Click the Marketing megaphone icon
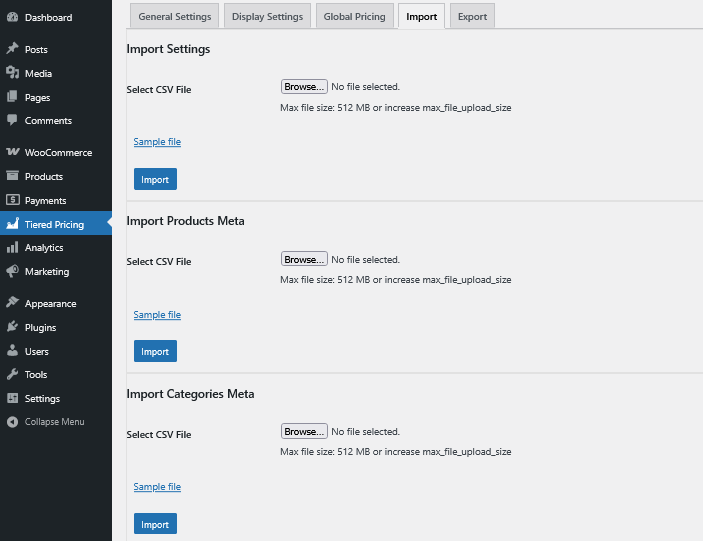This screenshot has height=541, width=703. (12, 272)
